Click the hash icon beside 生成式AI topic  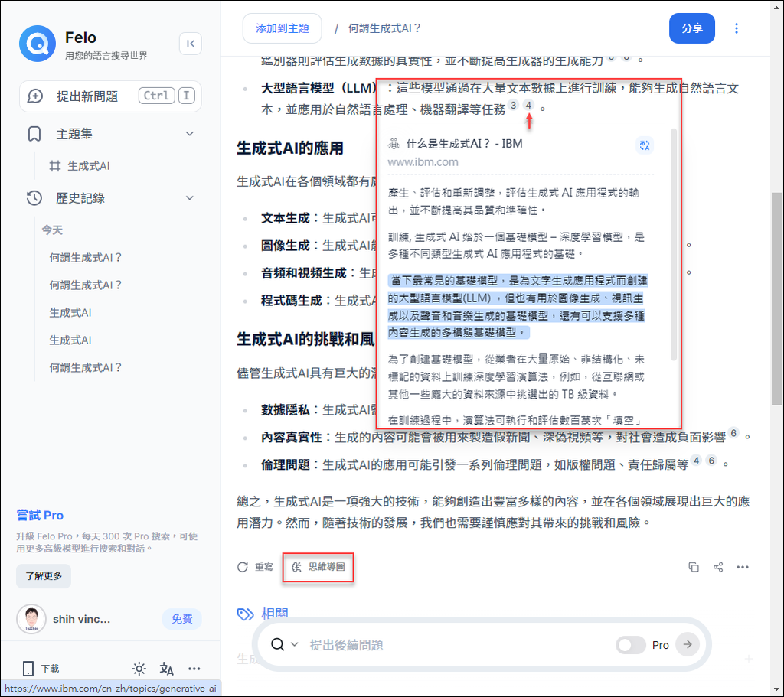[55, 166]
